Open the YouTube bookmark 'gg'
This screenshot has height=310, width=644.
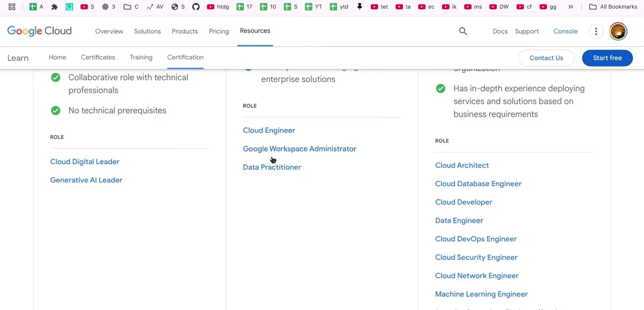[548, 7]
